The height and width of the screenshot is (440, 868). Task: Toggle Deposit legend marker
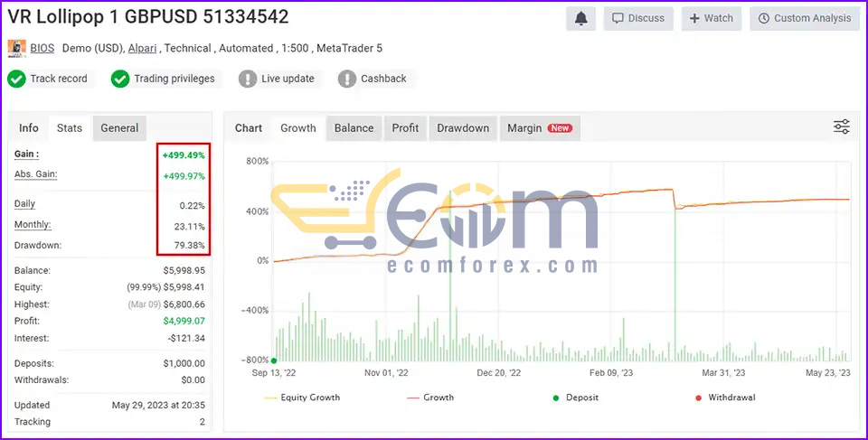tap(576, 398)
